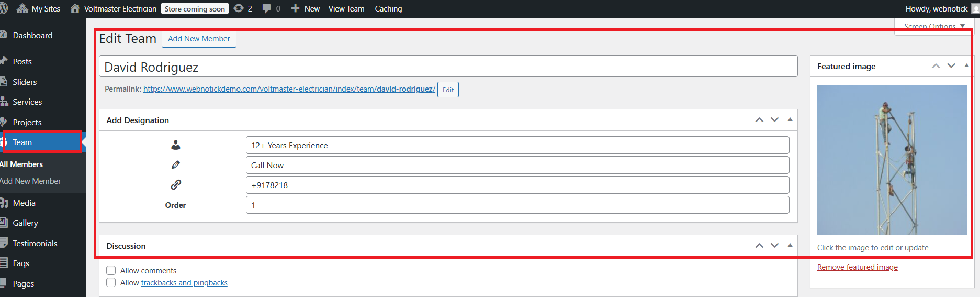Open Media from the sidebar

tap(24, 203)
